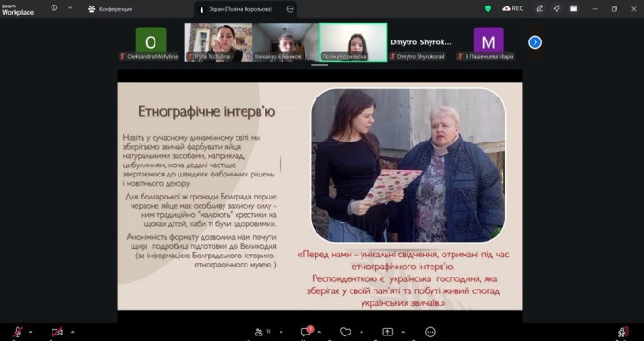Expand the audio settings arrow beside microphone
The width and height of the screenshot is (644, 341).
pyautogui.click(x=30, y=332)
